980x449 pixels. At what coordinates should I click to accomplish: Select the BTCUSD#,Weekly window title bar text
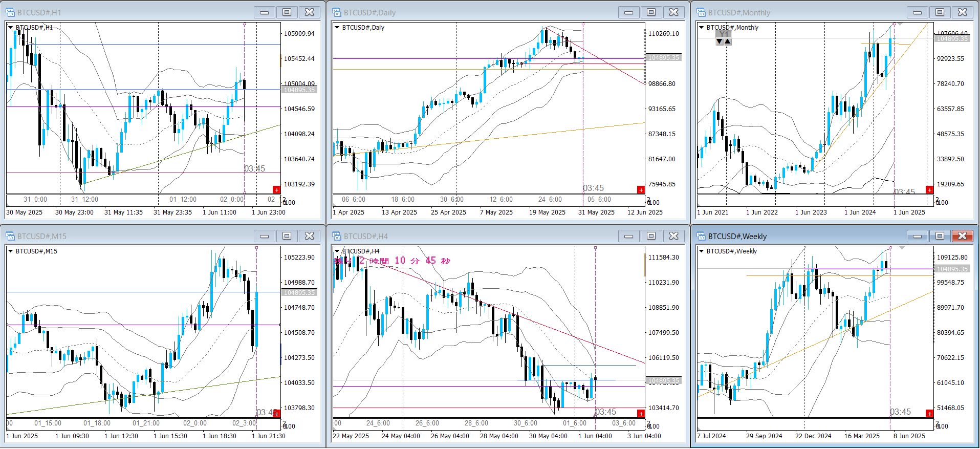[737, 236]
